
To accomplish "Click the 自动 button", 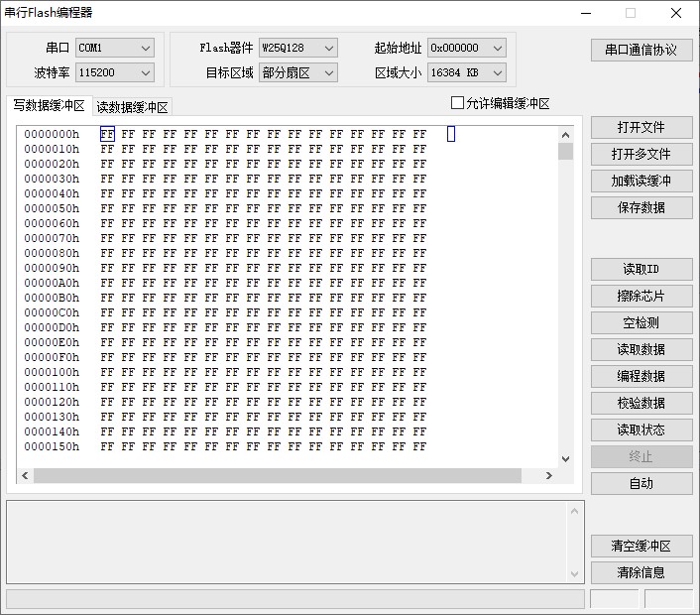I will point(642,484).
